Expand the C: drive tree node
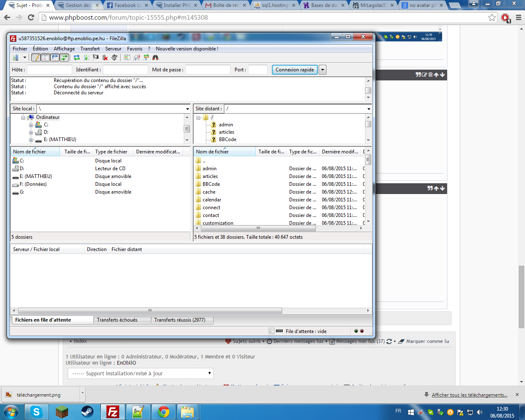This screenshot has height=420, width=525. (x=31, y=125)
